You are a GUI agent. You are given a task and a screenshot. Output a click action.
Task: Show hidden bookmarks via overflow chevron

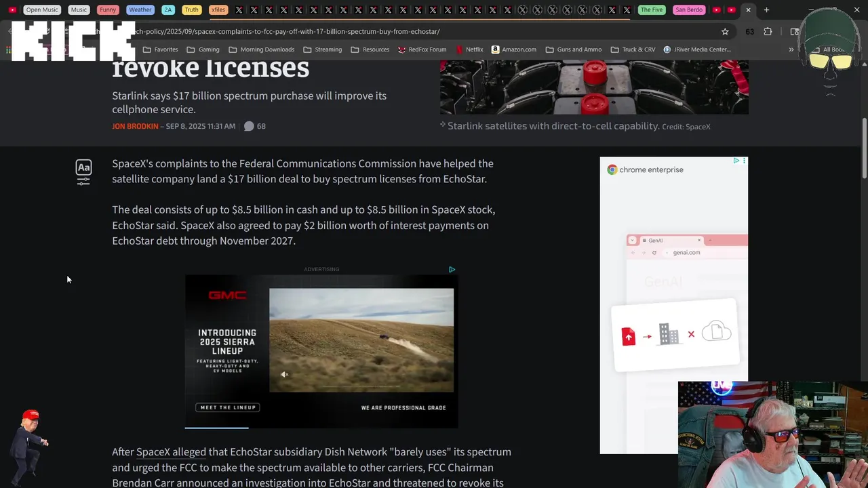(x=791, y=49)
